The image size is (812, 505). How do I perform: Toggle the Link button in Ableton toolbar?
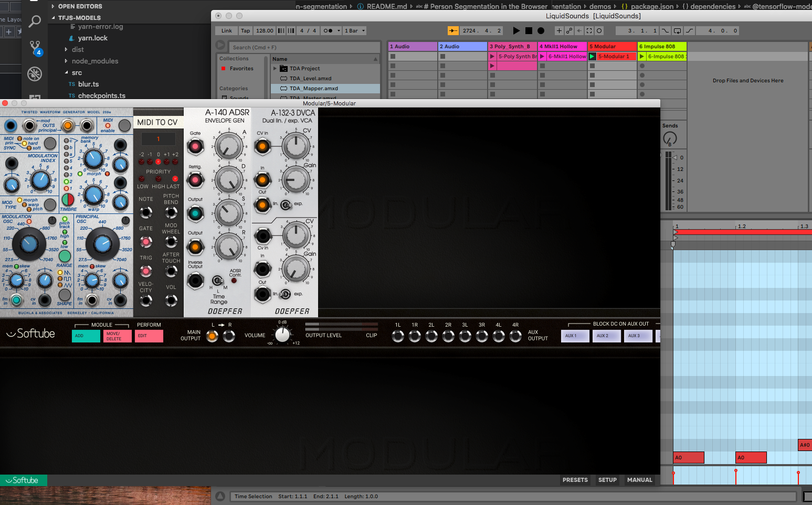(226, 31)
